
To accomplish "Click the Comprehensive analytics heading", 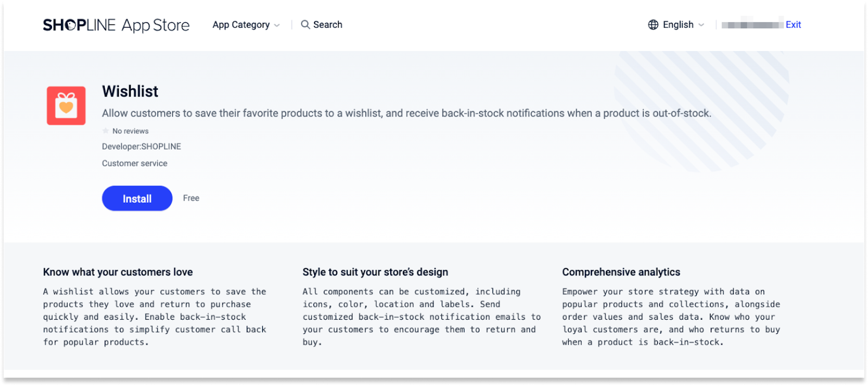I will tap(621, 272).
